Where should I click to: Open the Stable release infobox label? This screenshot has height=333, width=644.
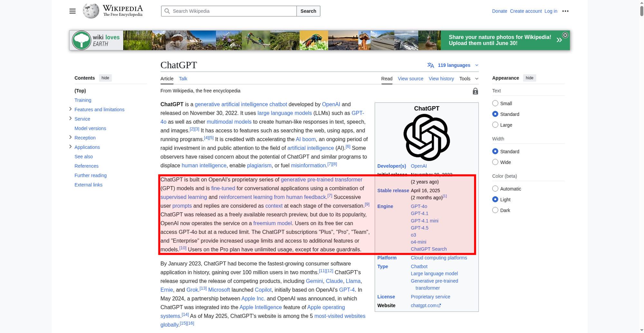point(393,190)
